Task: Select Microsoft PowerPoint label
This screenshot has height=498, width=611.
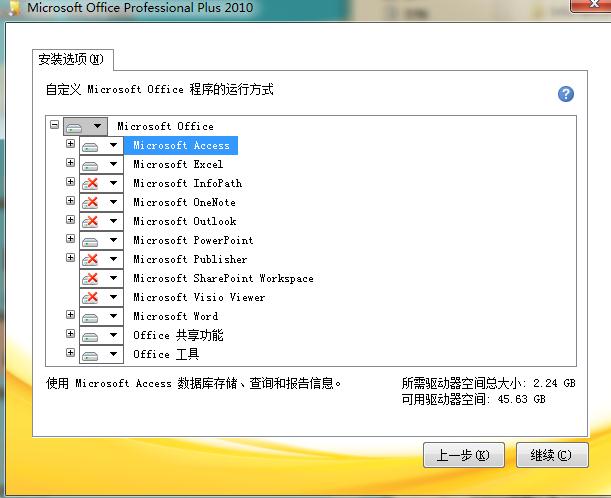Action: pos(193,240)
